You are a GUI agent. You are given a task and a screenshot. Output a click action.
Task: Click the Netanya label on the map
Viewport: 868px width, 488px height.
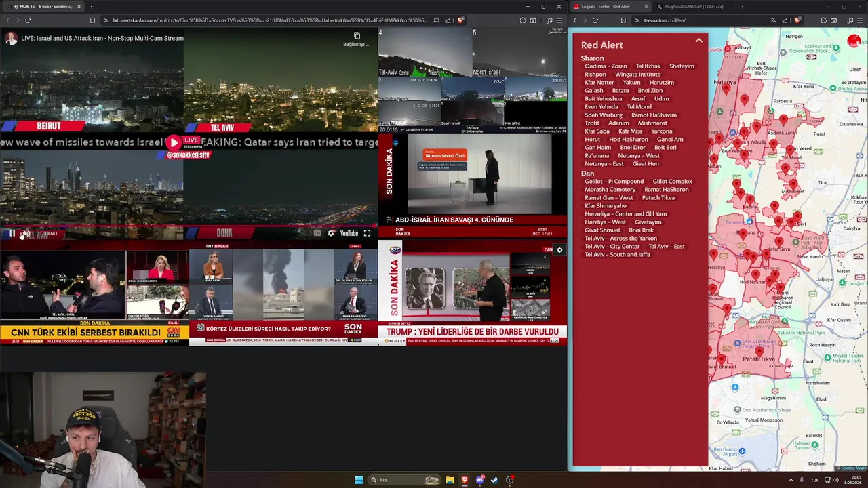(x=725, y=81)
